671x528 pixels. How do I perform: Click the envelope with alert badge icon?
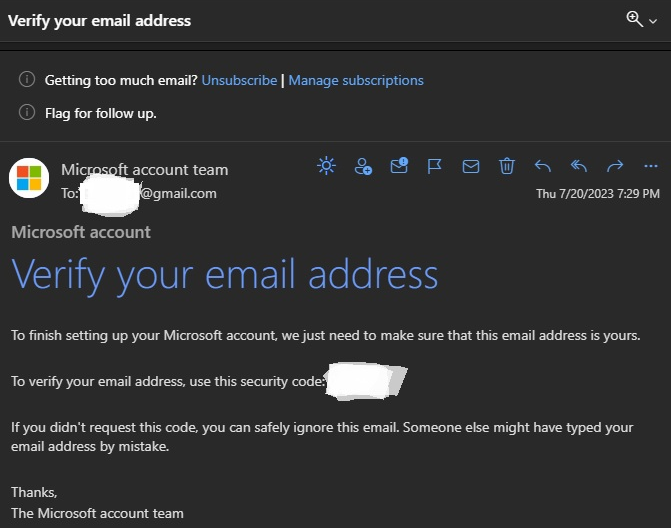[399, 166]
